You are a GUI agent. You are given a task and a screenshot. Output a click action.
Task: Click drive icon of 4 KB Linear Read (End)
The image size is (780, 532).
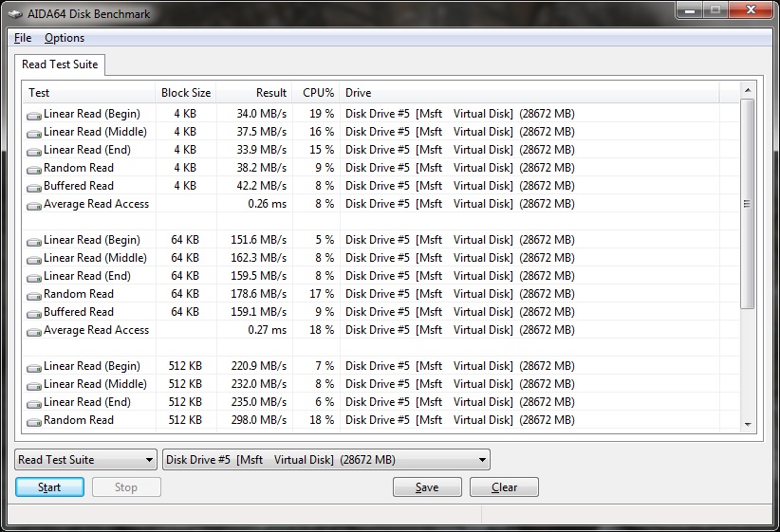pos(34,151)
